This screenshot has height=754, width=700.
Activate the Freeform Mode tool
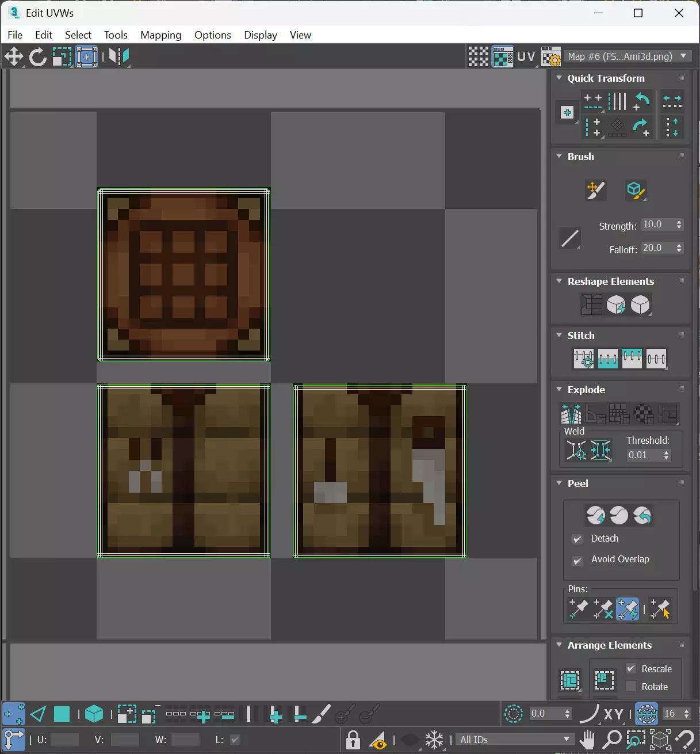[x=86, y=56]
